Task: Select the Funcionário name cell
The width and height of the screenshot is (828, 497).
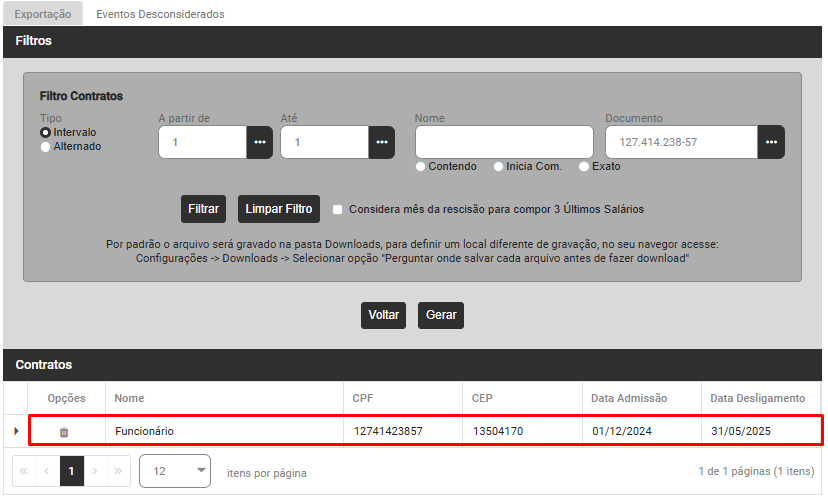Action: pos(224,431)
